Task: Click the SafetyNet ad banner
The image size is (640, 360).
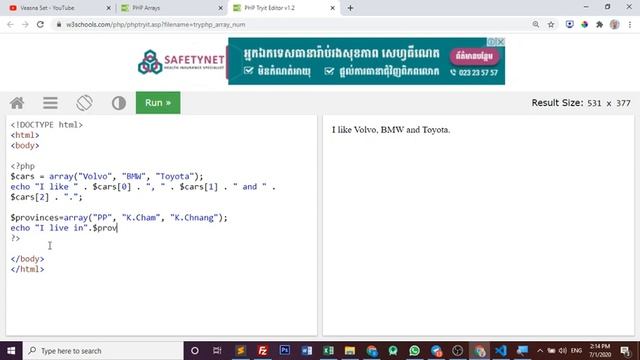Action: coord(321,61)
